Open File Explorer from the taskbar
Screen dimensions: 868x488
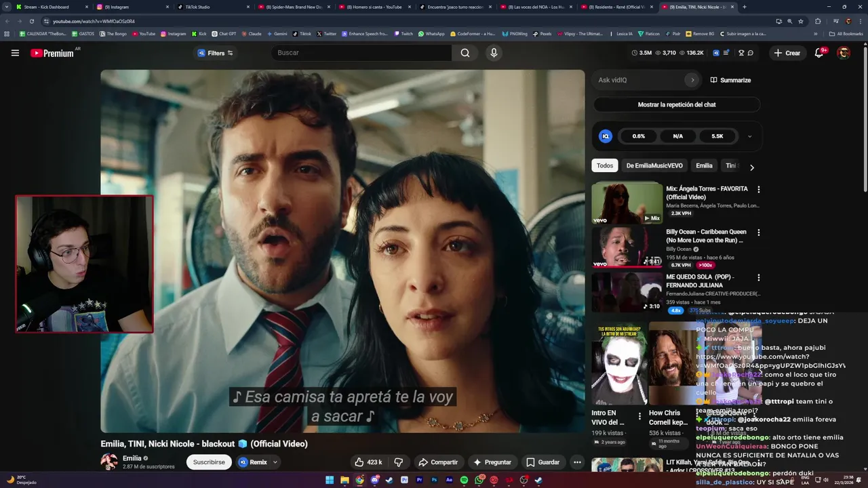344,480
